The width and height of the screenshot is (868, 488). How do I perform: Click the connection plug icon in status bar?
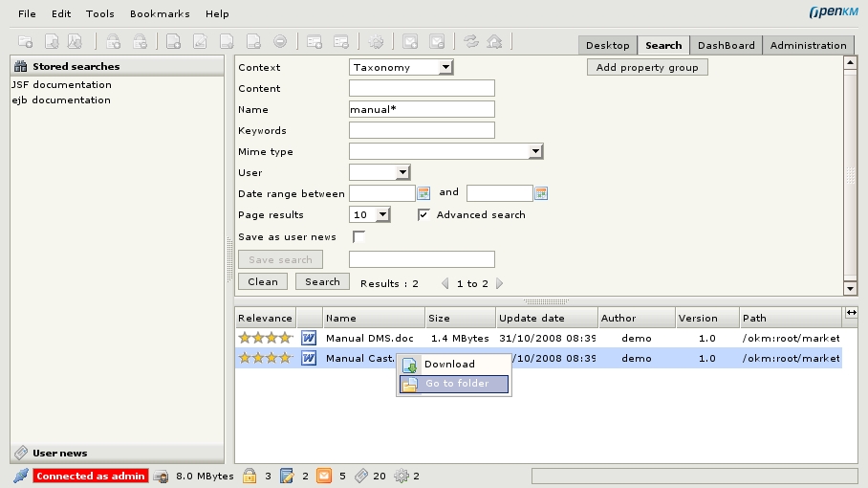pyautogui.click(x=21, y=476)
